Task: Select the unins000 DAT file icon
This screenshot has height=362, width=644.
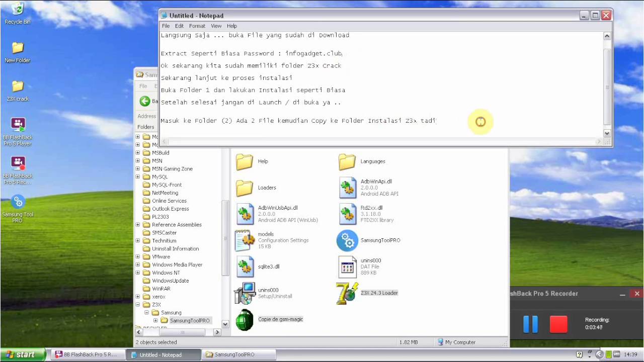Action: 347,266
